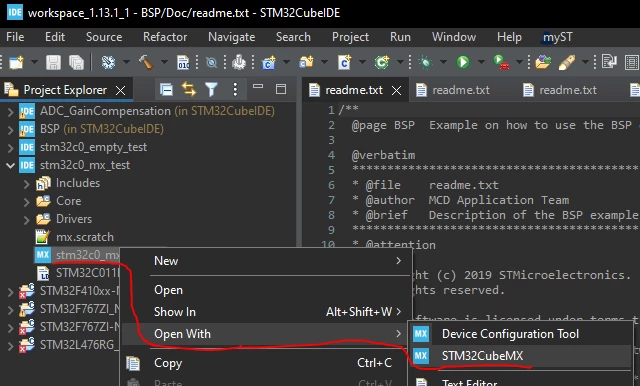
Task: Collapse the stm32c0_mx_test project
Action: (11, 165)
